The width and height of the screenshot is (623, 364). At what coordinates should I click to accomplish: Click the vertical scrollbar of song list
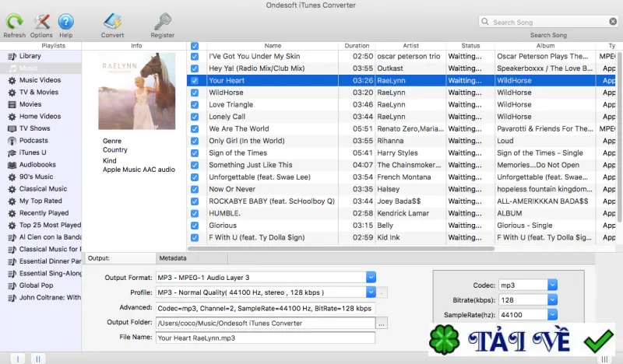coord(619,137)
